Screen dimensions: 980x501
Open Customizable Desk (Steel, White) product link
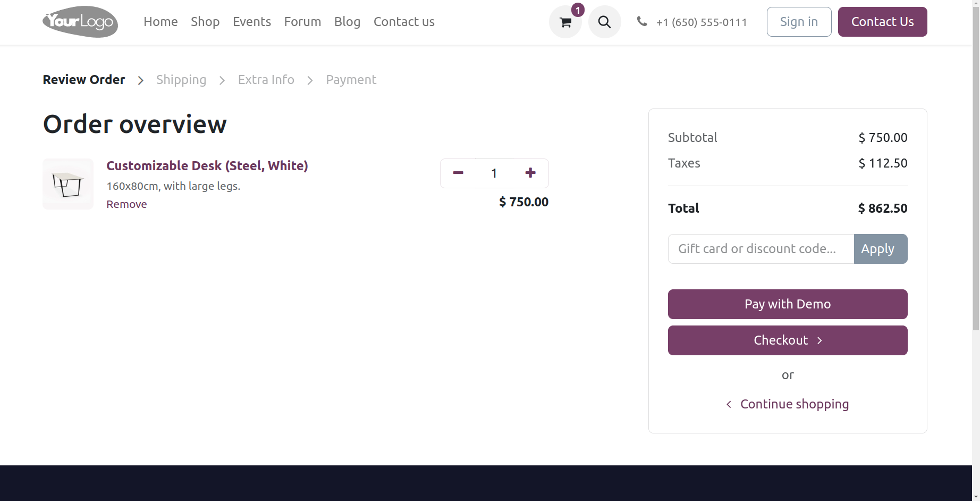point(207,166)
